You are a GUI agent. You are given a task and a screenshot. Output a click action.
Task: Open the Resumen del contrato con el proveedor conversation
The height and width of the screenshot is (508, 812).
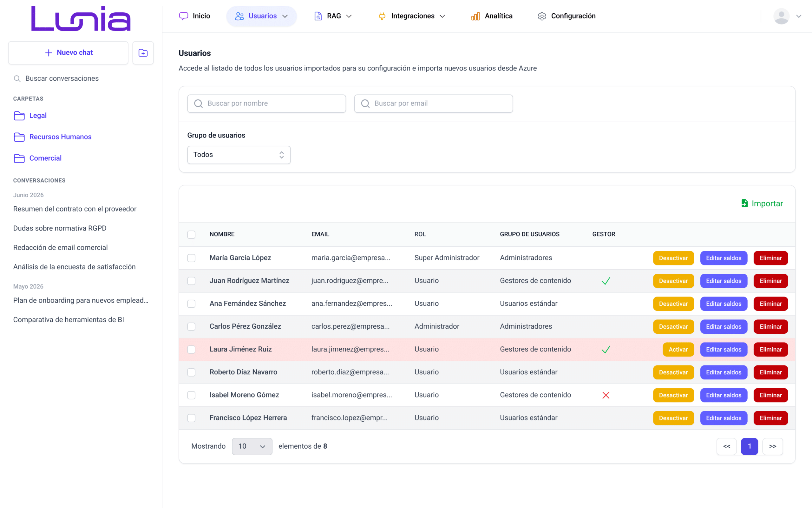pyautogui.click(x=75, y=209)
